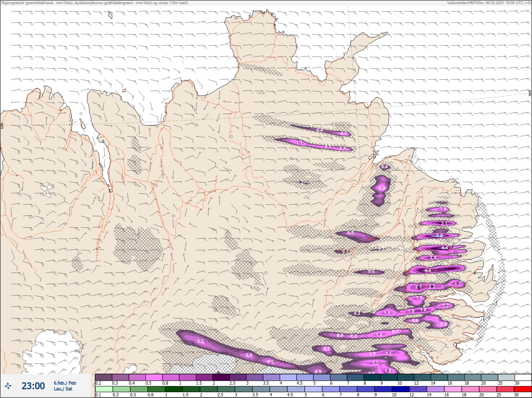The image size is (532, 398).
Task: Click the 1.6 snowfall value on the map
Action: (376, 363)
